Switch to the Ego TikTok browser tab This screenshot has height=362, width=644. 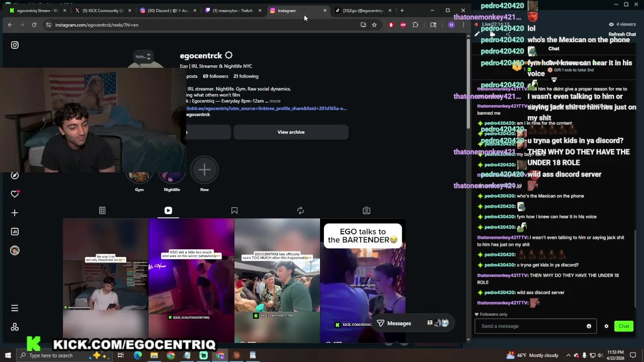click(x=362, y=11)
